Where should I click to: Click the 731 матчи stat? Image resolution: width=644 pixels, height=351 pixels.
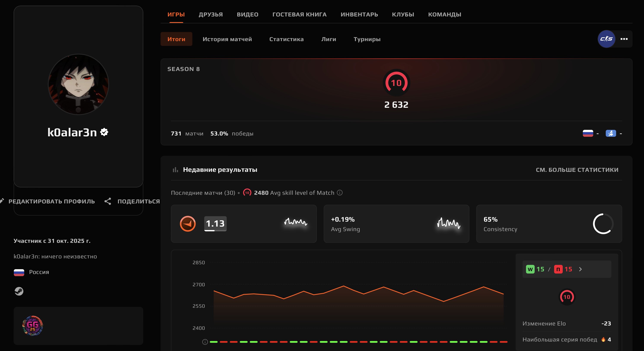pos(187,134)
